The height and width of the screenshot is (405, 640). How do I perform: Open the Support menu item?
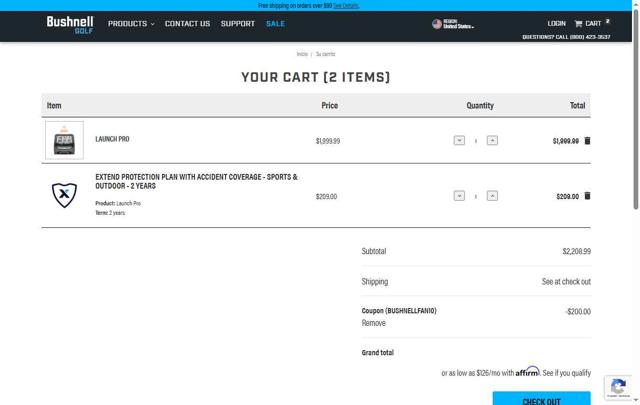point(238,24)
